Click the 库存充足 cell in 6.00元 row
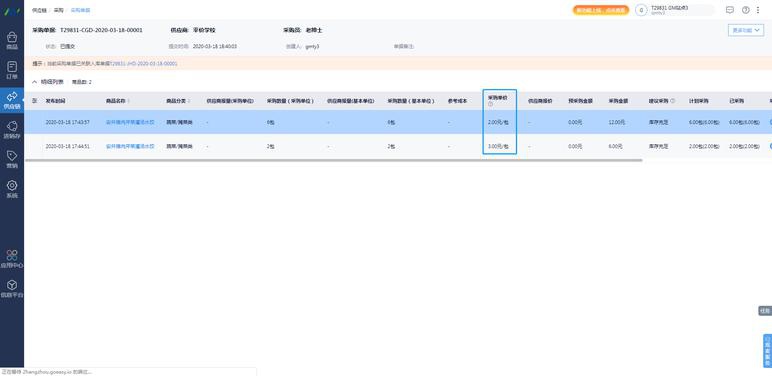772x376 pixels. pos(658,147)
